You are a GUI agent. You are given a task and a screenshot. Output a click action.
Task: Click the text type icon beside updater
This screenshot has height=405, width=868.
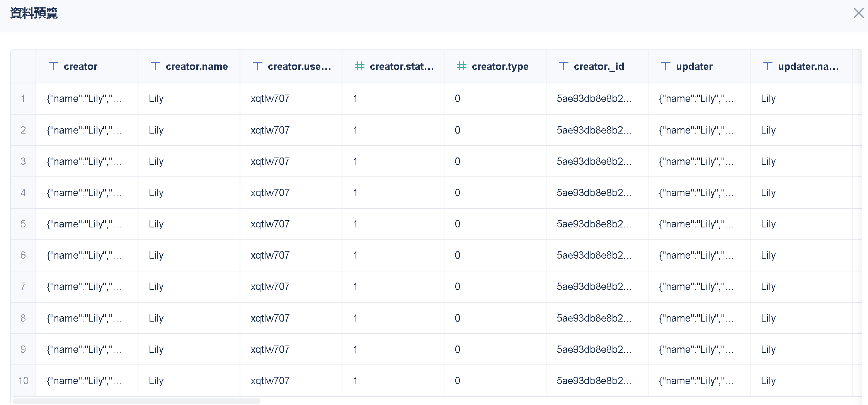(665, 66)
